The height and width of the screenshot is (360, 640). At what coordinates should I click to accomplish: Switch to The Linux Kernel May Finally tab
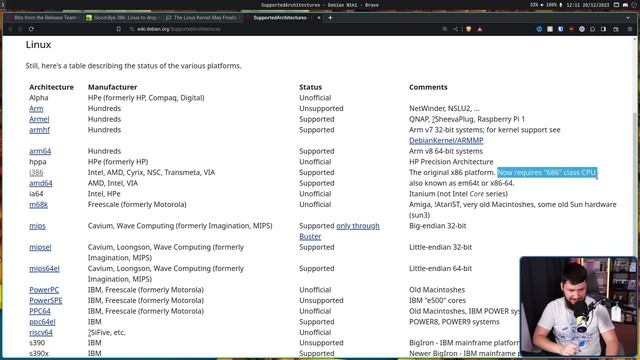point(203,18)
